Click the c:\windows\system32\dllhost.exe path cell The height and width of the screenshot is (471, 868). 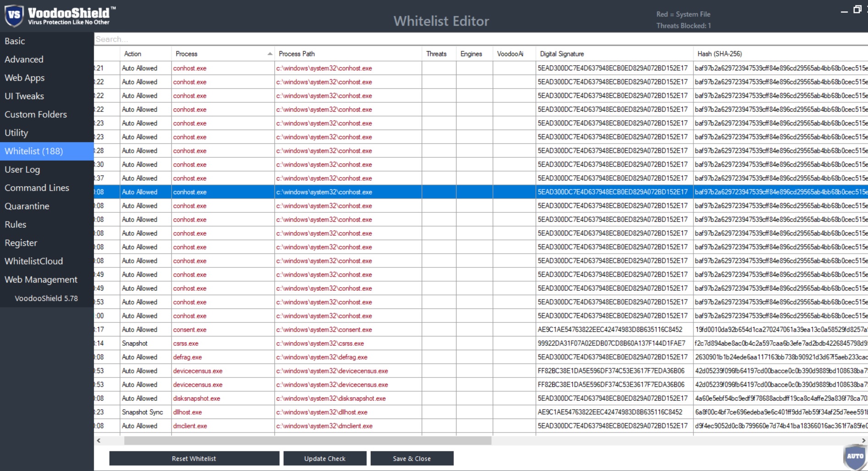(348, 412)
